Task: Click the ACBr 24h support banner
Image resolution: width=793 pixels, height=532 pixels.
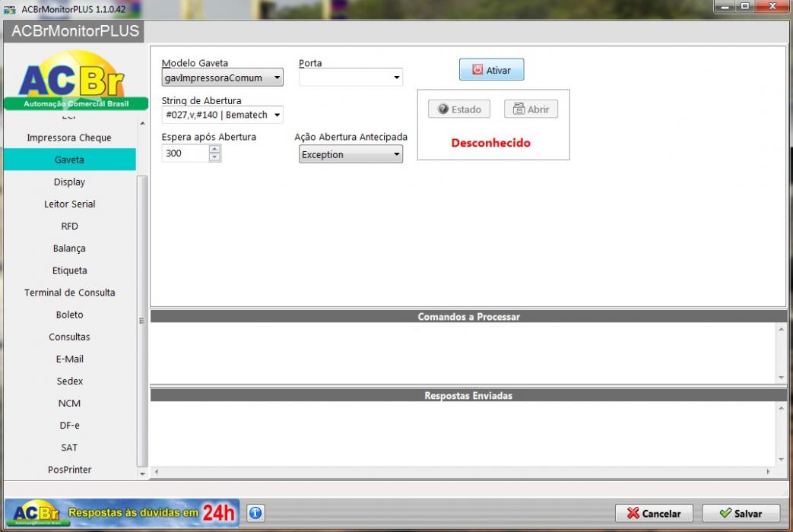Action: coord(122,513)
